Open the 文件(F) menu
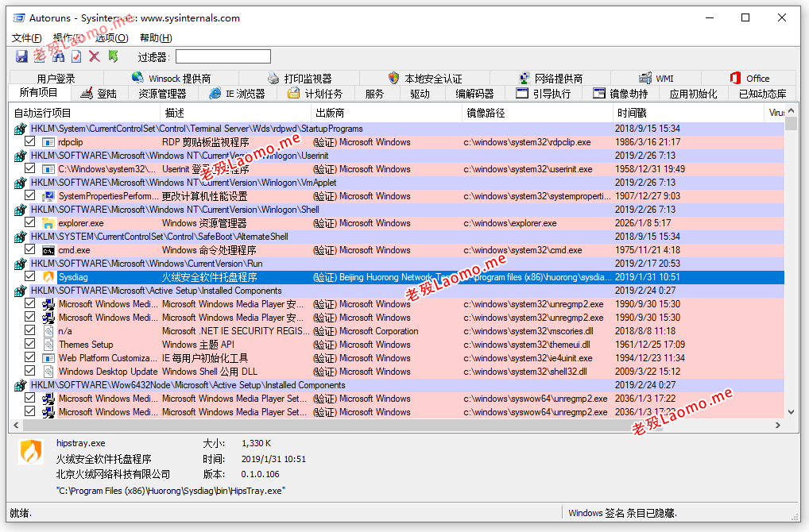 [x=27, y=37]
